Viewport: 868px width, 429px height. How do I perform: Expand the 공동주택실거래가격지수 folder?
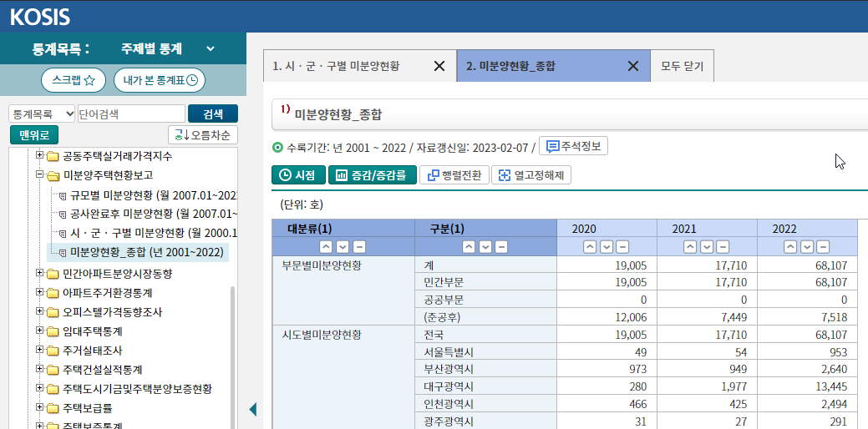39,156
